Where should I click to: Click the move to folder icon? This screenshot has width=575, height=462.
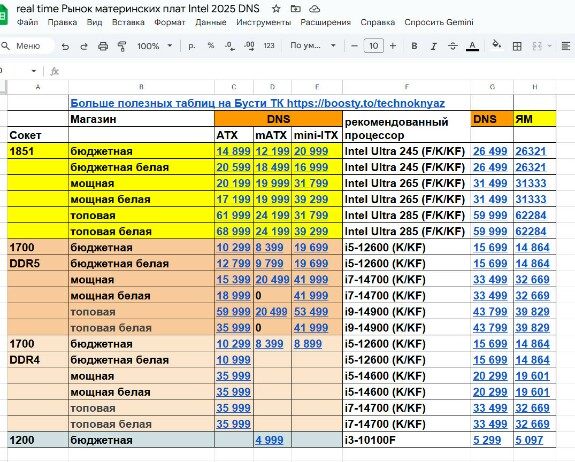pos(296,8)
